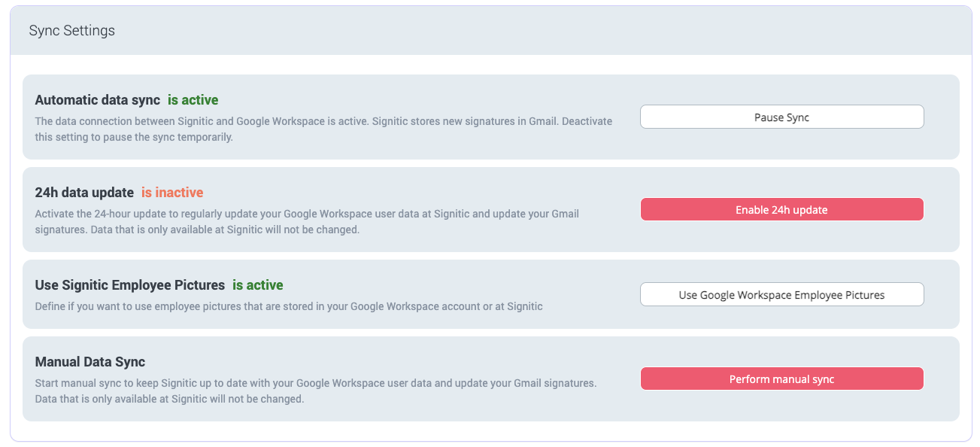Viewport: 980px width, 447px height.
Task: Click "signatures. Data that is only available" line
Action: (x=197, y=230)
